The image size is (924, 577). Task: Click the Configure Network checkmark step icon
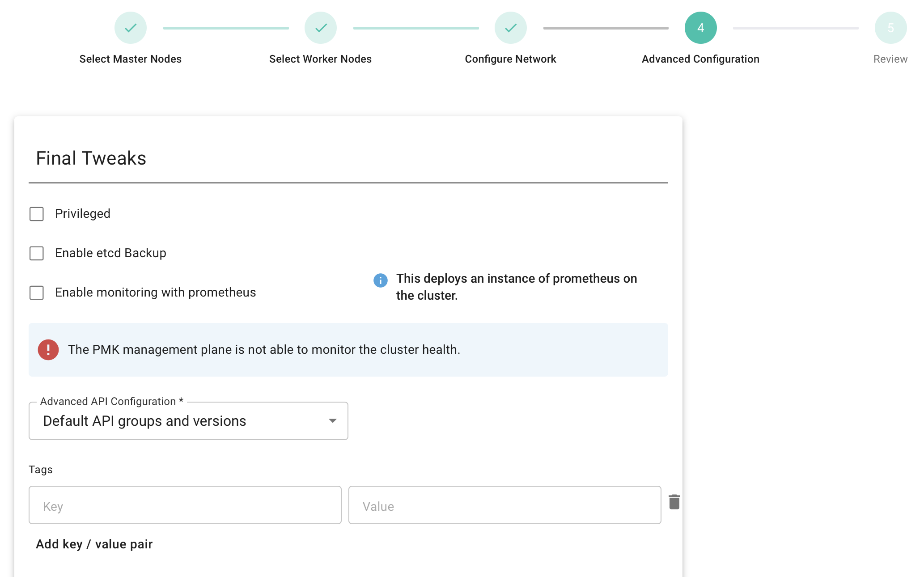coord(510,28)
